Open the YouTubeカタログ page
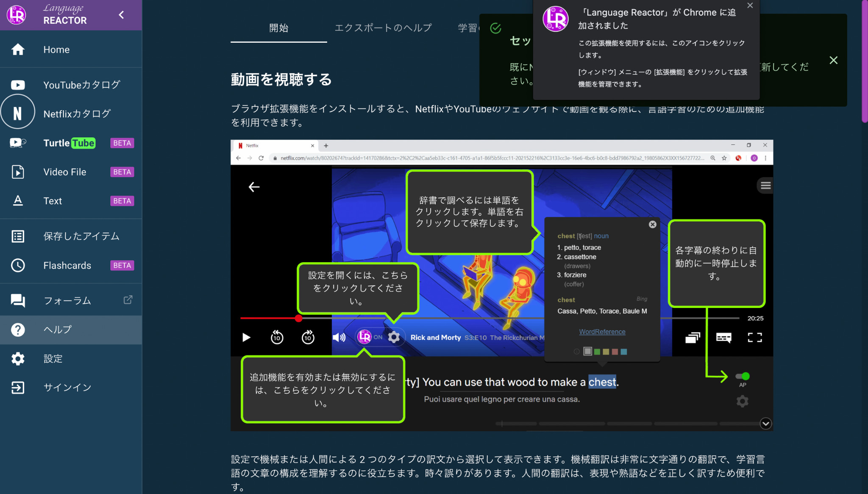The width and height of the screenshot is (868, 494). pos(71,85)
